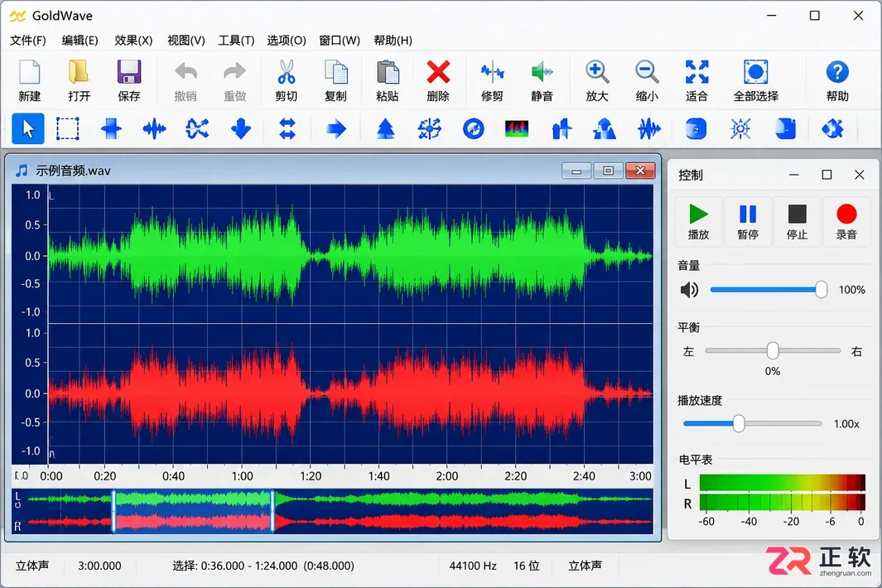Click the 3:00.000 duration in status bar

[99, 566]
